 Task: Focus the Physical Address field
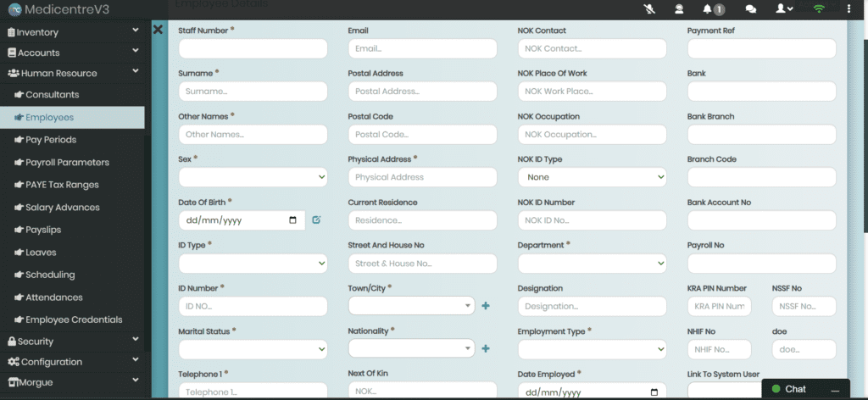pos(422,177)
